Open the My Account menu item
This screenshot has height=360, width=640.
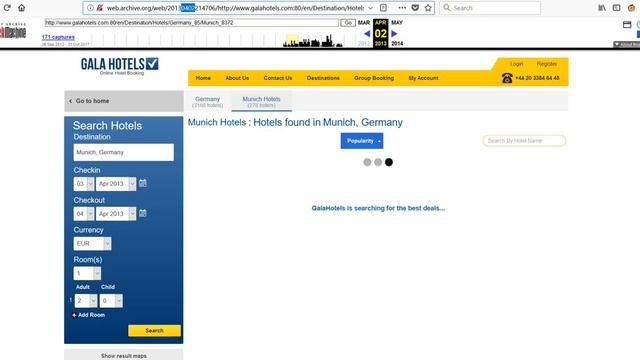coord(424,78)
